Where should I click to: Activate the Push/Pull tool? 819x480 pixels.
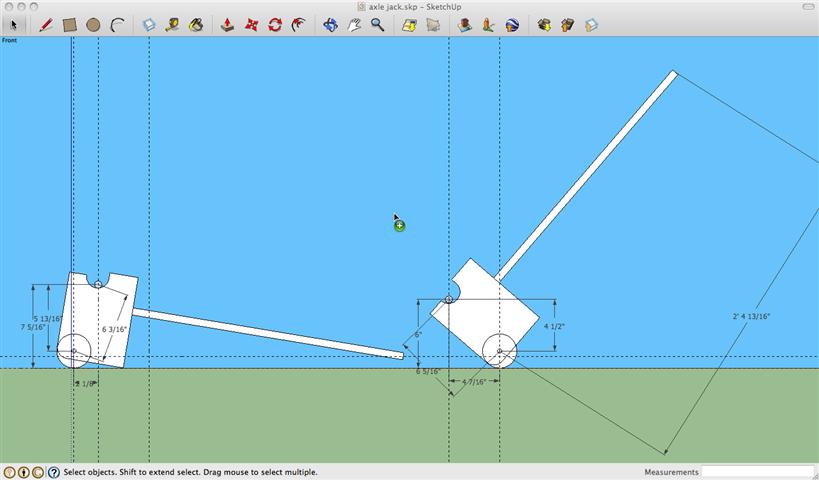pos(227,25)
